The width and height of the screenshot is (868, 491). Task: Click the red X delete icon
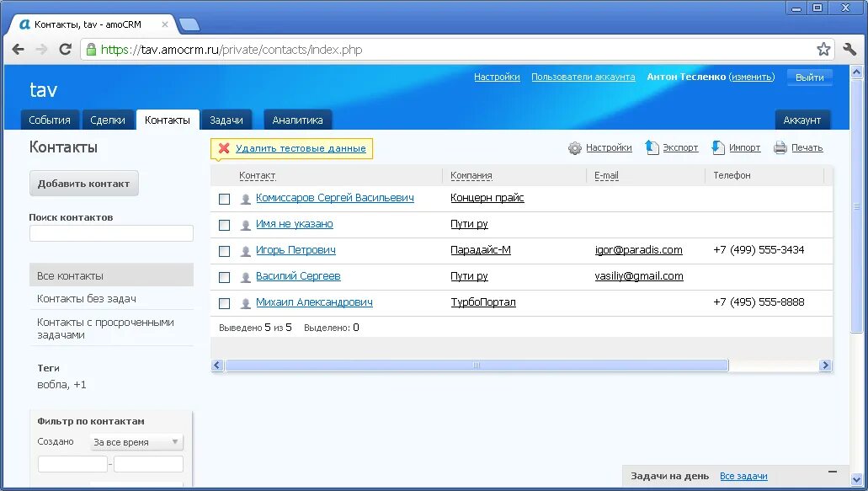click(x=224, y=147)
